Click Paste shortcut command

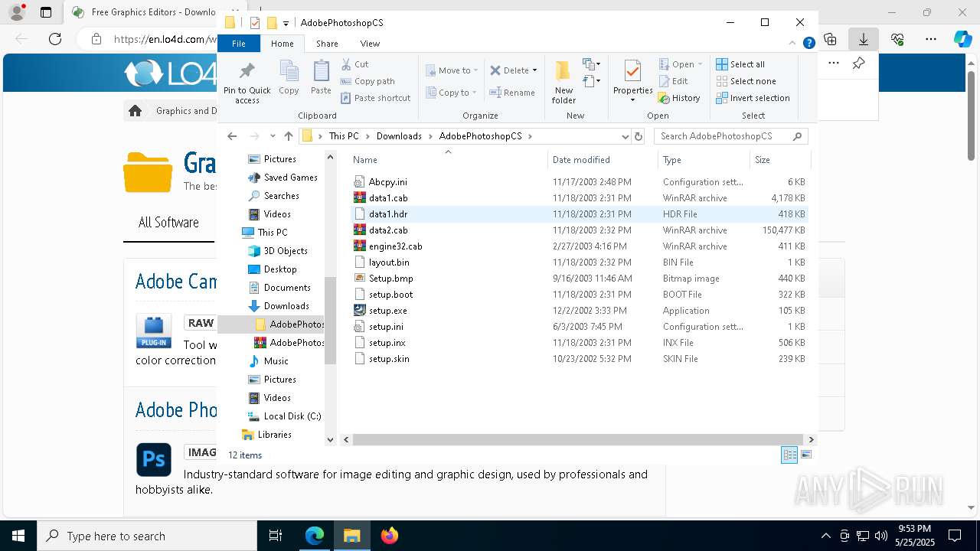(376, 98)
